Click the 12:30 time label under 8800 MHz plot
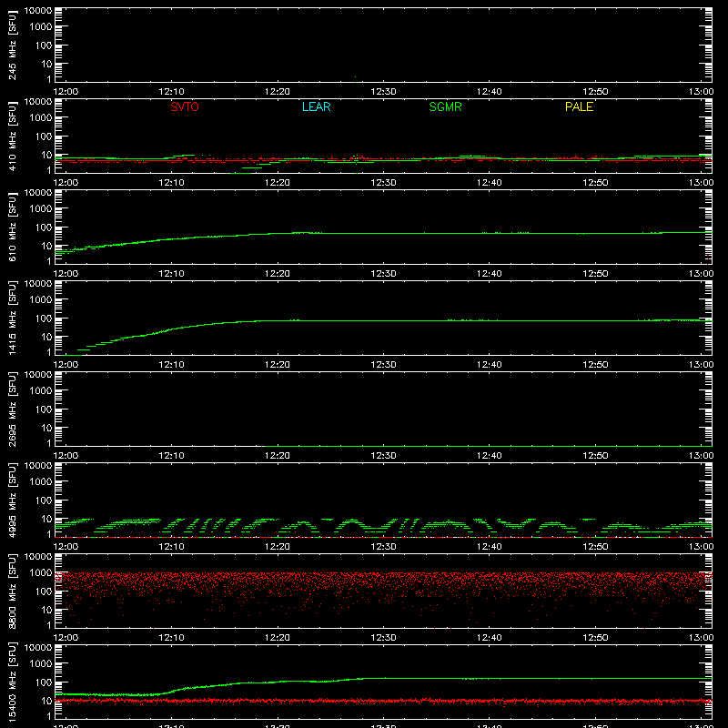Viewport: 728px width, 728px height. tap(383, 638)
